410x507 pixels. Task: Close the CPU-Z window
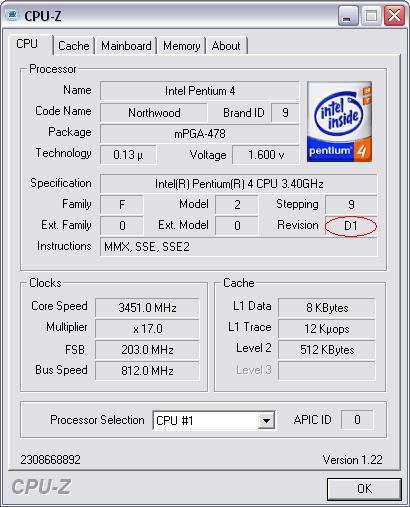point(394,16)
